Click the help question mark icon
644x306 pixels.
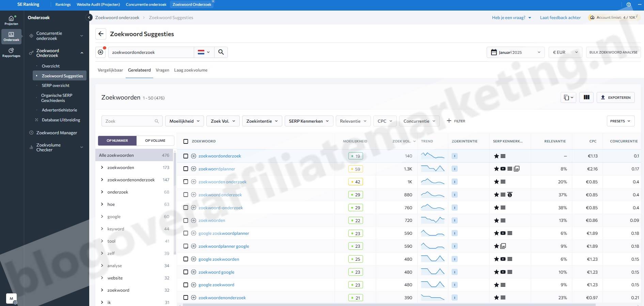point(628,5)
